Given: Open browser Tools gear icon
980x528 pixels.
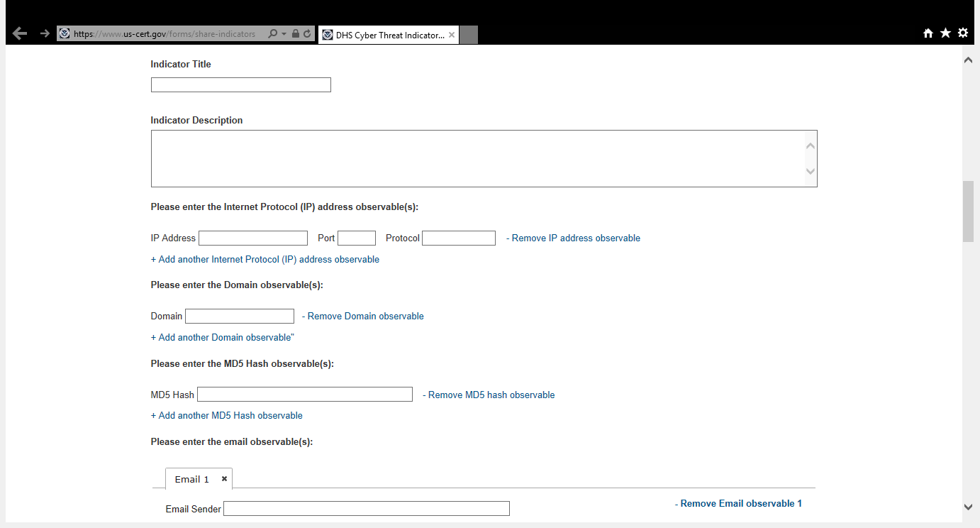Looking at the screenshot, I should (x=962, y=33).
